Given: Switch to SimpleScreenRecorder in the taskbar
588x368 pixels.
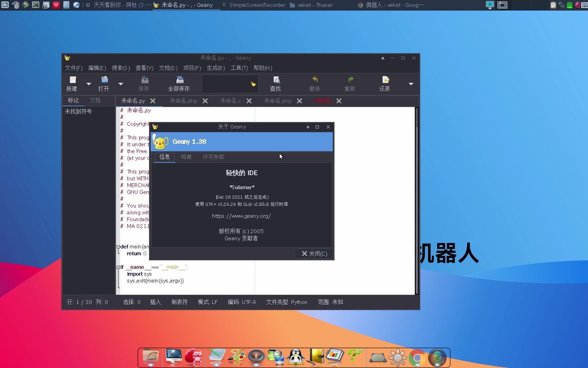Looking at the screenshot, I should pos(254,5).
